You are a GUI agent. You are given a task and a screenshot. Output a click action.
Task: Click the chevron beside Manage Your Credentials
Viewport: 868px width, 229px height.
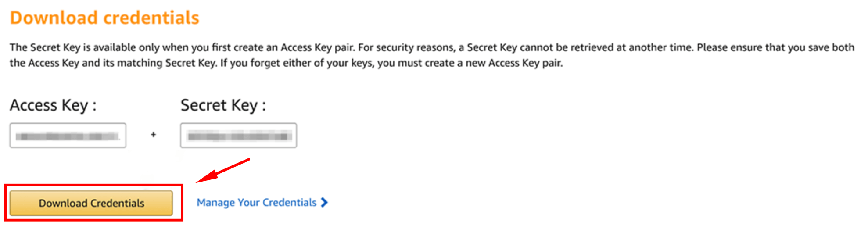324,202
